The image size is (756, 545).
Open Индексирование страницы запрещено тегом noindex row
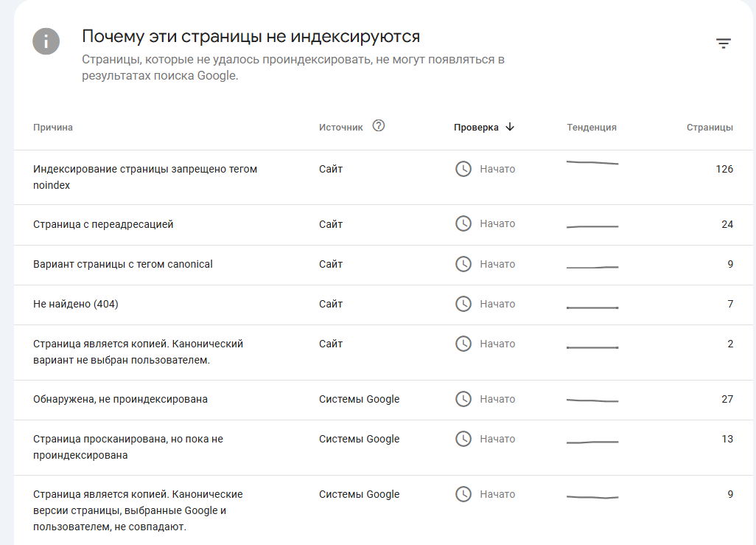383,177
